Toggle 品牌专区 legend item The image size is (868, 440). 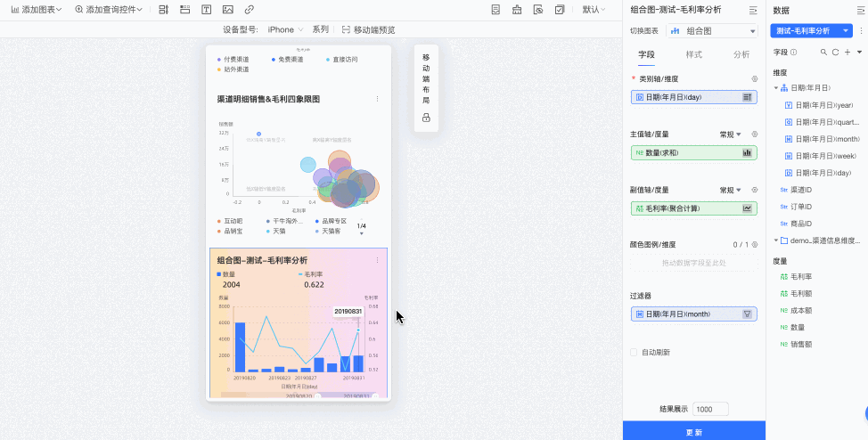(331, 221)
